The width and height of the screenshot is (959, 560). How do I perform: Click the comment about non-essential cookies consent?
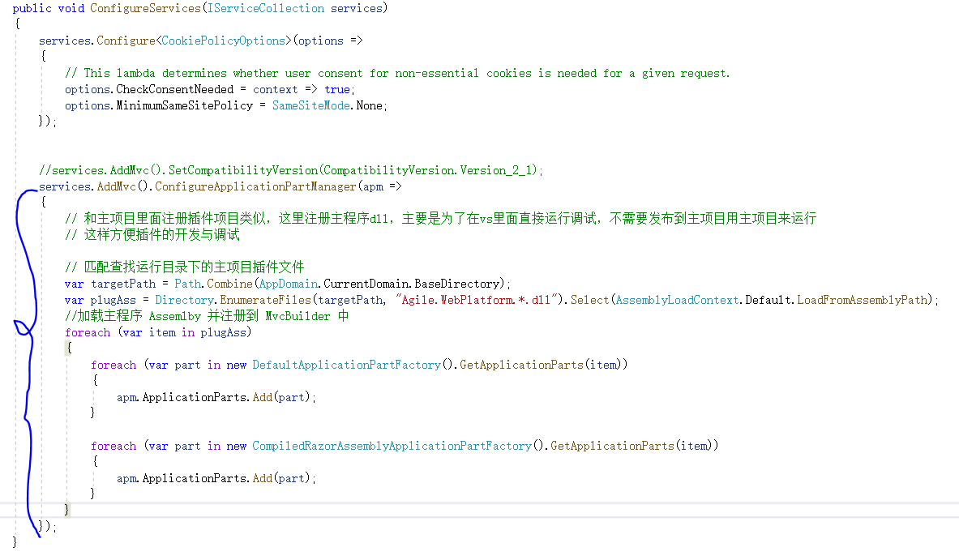pyautogui.click(x=397, y=74)
